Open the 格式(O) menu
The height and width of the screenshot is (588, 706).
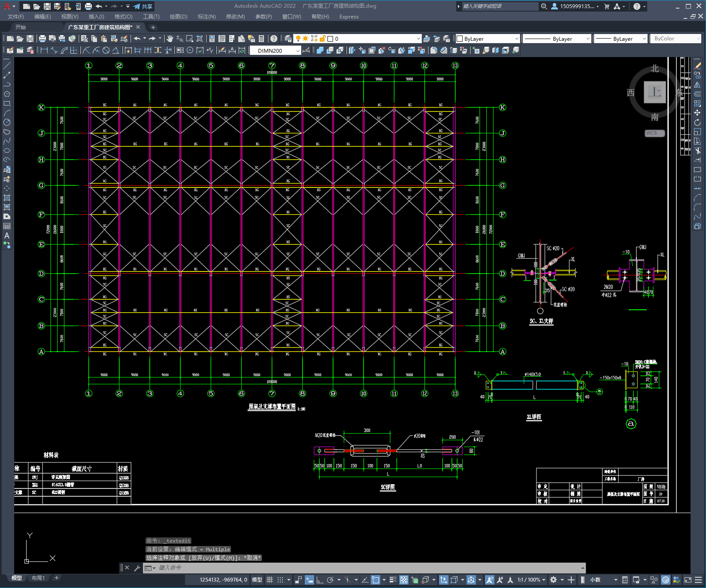(123, 17)
